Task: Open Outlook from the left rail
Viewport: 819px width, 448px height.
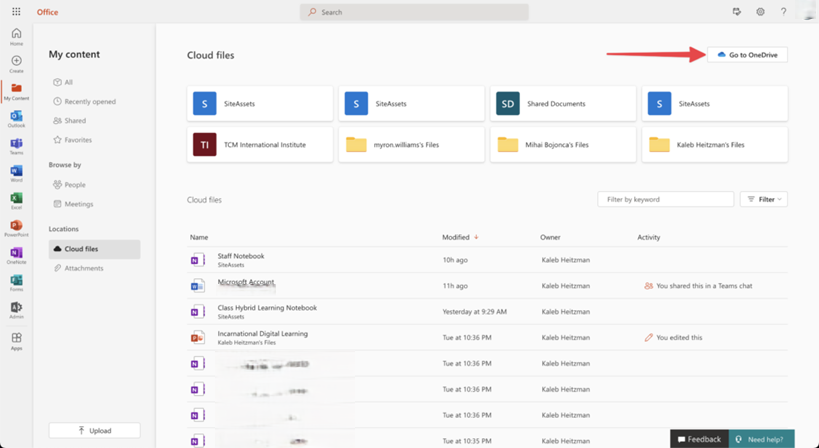Action: 16,118
